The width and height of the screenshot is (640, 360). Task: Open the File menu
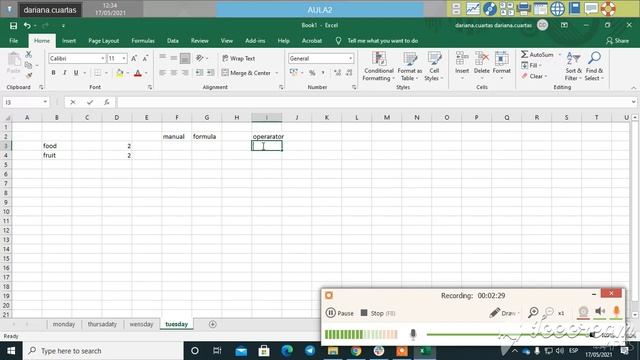coord(13,41)
